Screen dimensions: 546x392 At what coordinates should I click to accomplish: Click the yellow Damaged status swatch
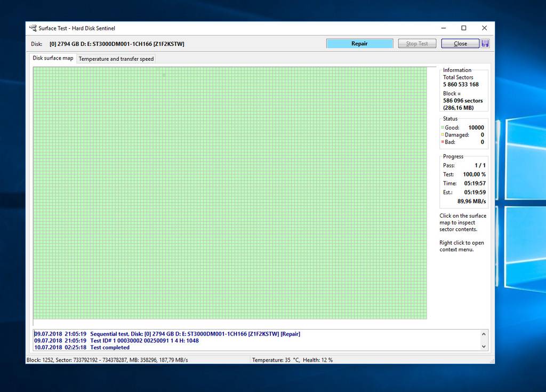(443, 135)
